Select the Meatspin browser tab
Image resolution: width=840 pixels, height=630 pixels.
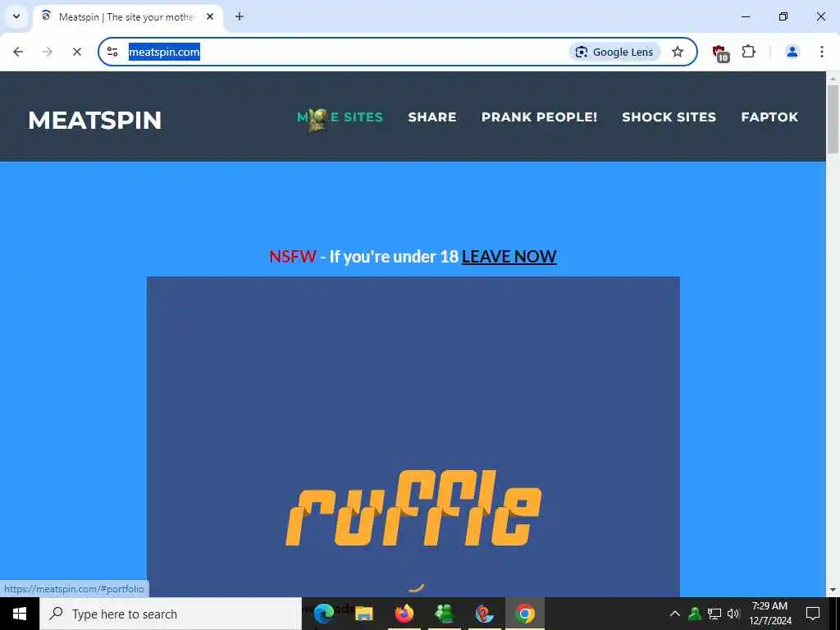tap(127, 17)
